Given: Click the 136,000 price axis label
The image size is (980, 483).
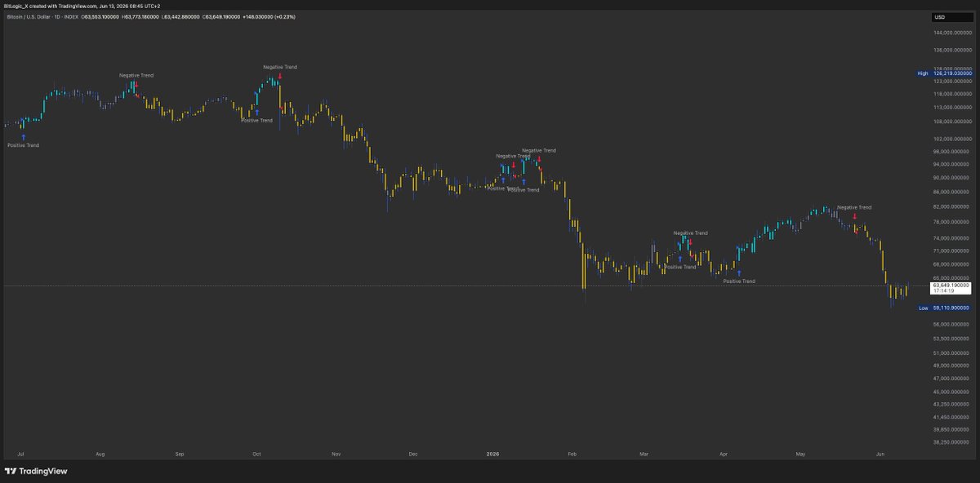Looking at the screenshot, I should pos(951,51).
